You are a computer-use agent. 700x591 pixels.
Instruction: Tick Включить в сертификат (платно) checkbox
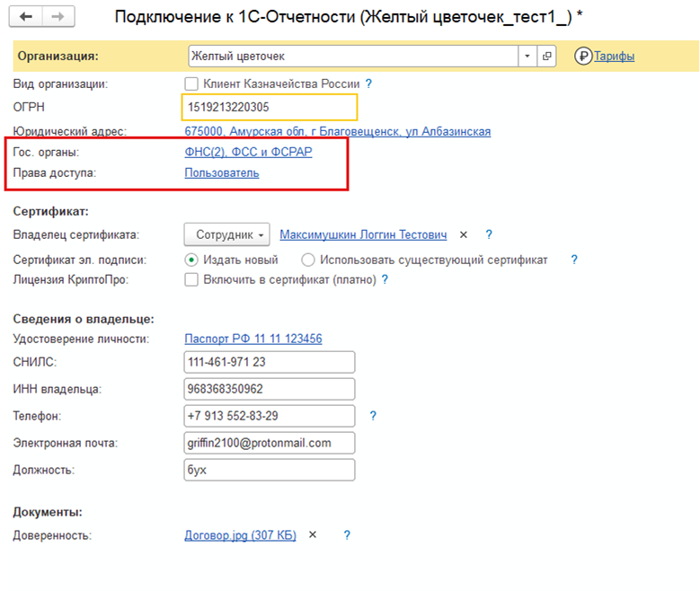pos(191,280)
